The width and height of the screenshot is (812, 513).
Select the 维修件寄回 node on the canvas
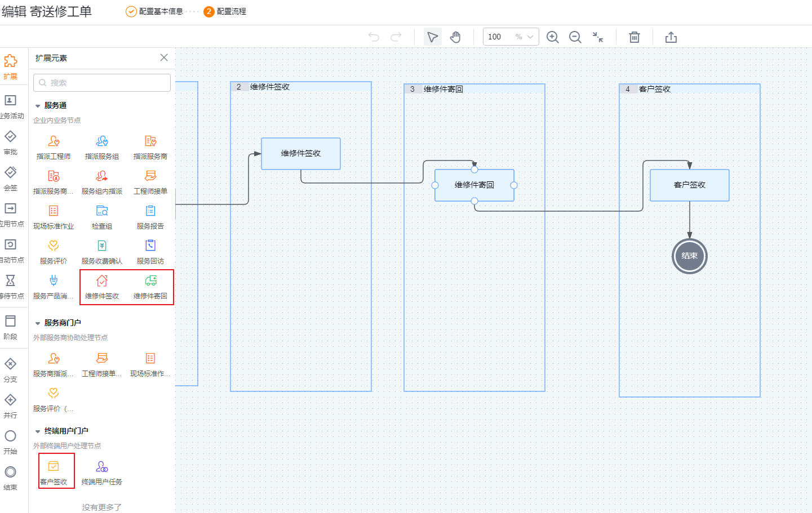(474, 185)
